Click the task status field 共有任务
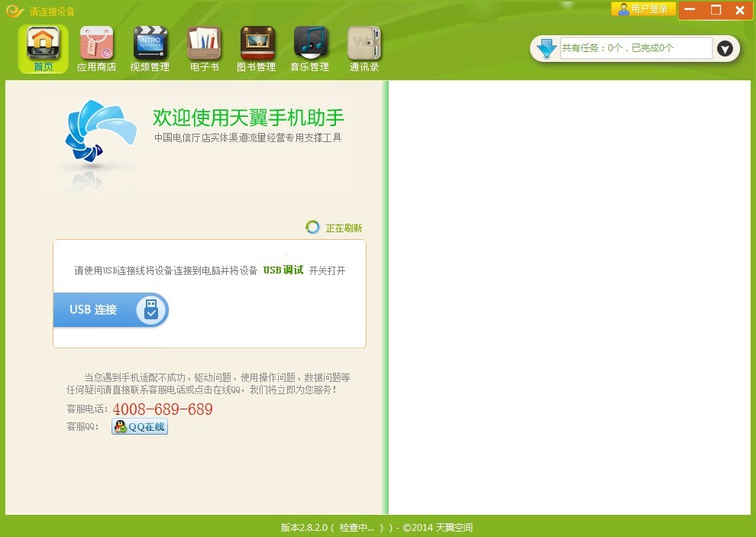The width and height of the screenshot is (756, 537). (x=635, y=48)
